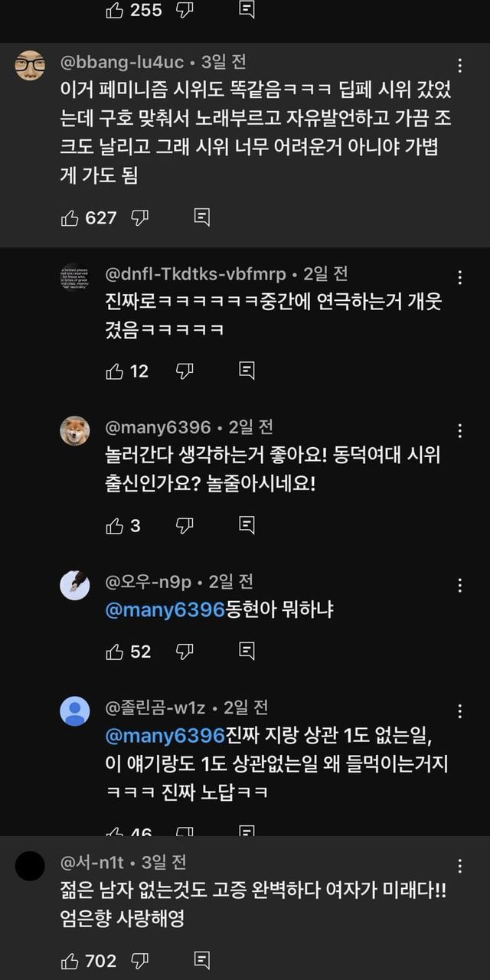
Task: Reply to @dnfl-Tkdtks-vbfmrp's comment
Action: tap(247, 371)
